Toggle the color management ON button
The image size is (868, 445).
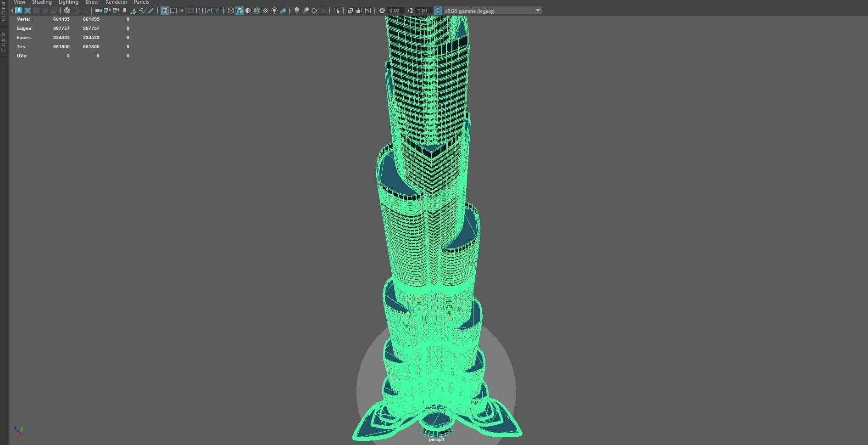click(x=438, y=10)
